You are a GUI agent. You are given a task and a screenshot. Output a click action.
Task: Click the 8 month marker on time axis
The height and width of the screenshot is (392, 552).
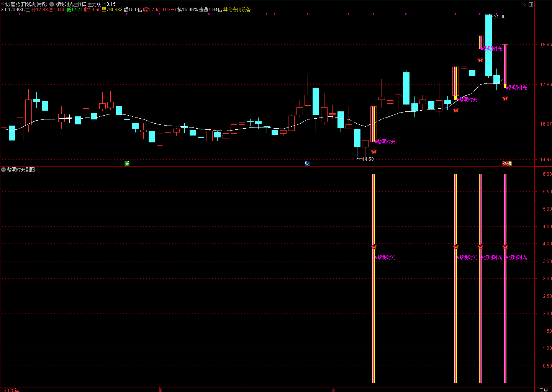(161, 390)
